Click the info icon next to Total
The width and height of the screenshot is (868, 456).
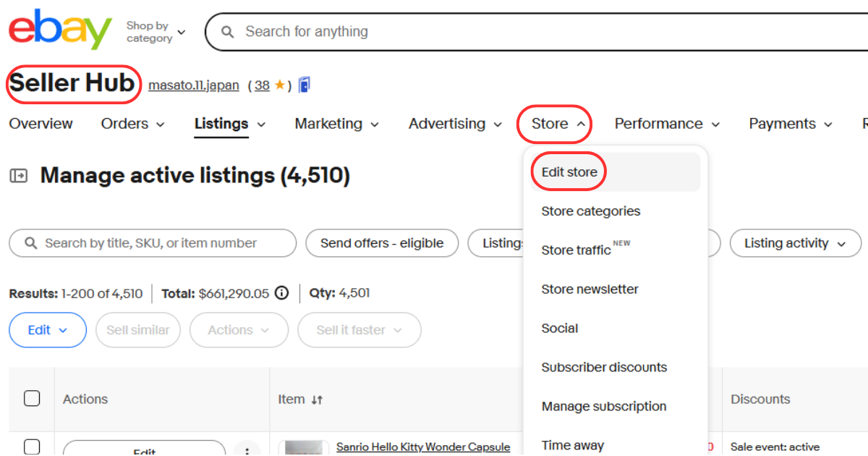(x=282, y=293)
